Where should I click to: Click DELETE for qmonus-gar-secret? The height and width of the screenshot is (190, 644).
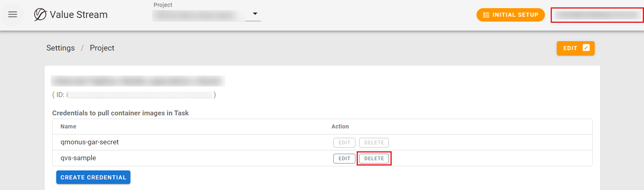pos(374,143)
